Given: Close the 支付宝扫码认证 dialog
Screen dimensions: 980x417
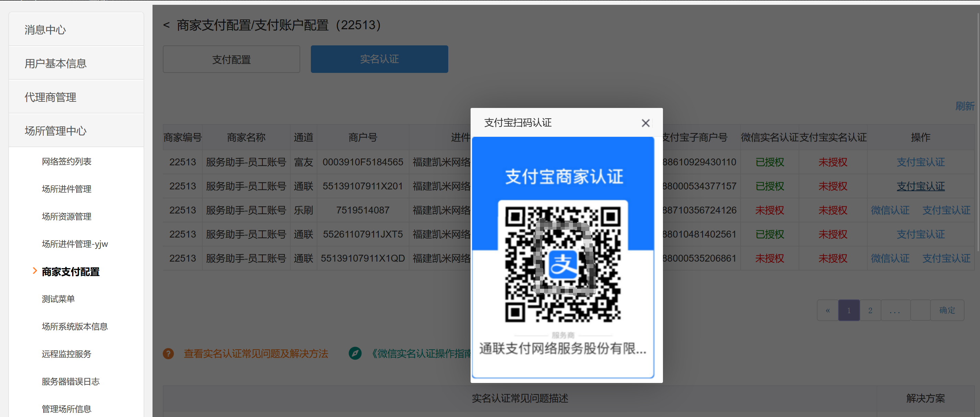Looking at the screenshot, I should 645,123.
